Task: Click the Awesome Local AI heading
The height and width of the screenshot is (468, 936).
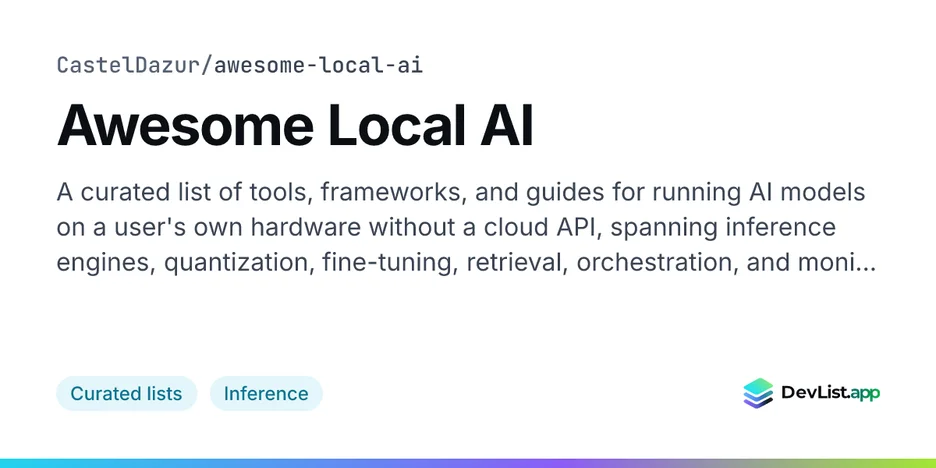Action: [295, 126]
